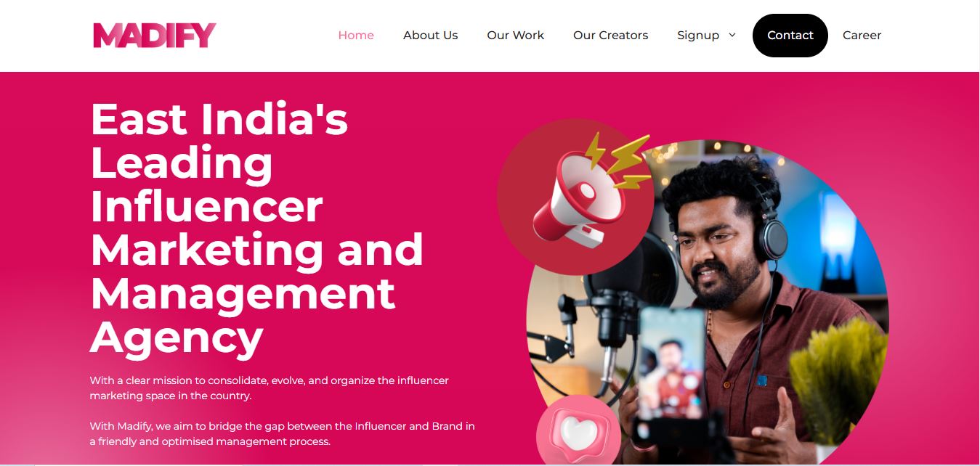The height and width of the screenshot is (466, 980).
Task: Expand the Signup dropdown chevron
Action: click(x=732, y=35)
